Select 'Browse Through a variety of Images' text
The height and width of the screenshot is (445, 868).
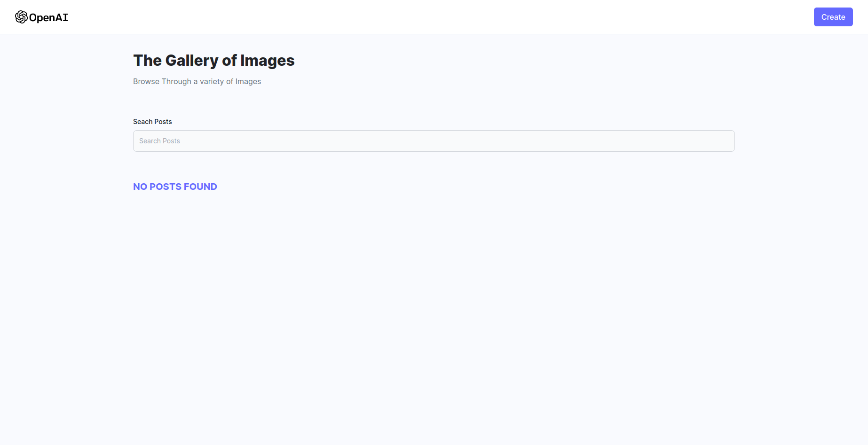pos(197,81)
